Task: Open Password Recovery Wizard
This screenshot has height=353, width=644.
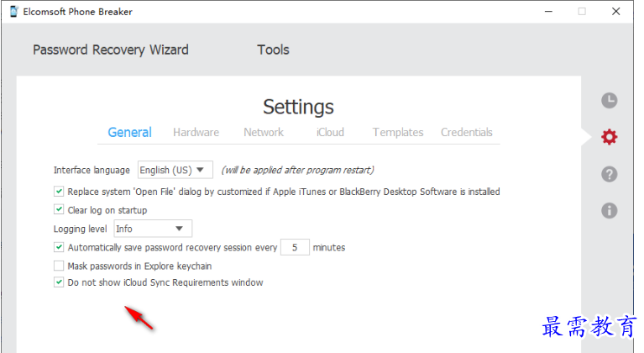Action: [111, 50]
